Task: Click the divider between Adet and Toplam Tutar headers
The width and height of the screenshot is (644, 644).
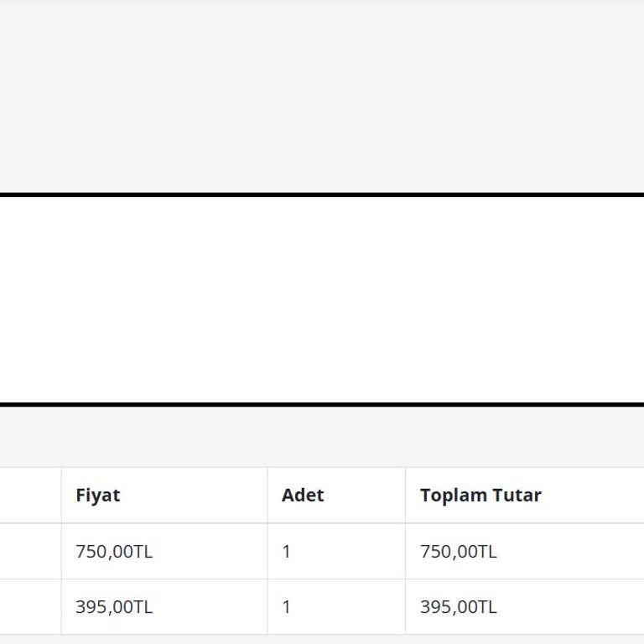Action: click(405, 495)
